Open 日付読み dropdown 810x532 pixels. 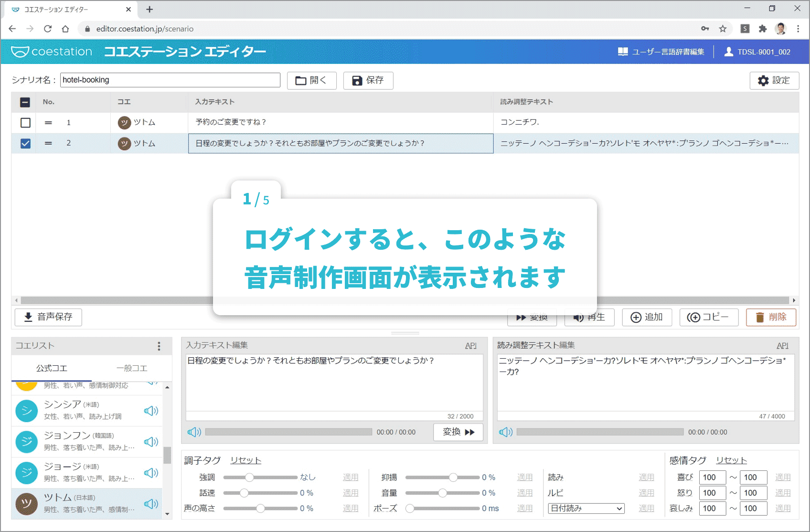coord(586,509)
